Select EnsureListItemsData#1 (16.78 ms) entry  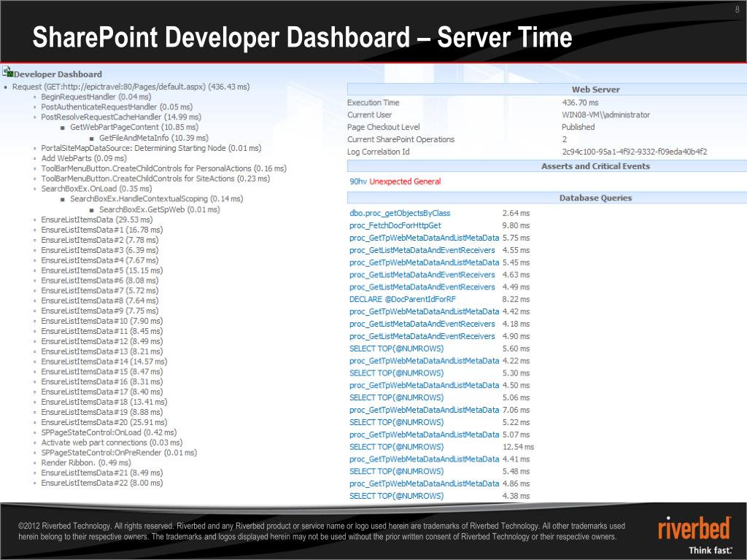[102, 230]
